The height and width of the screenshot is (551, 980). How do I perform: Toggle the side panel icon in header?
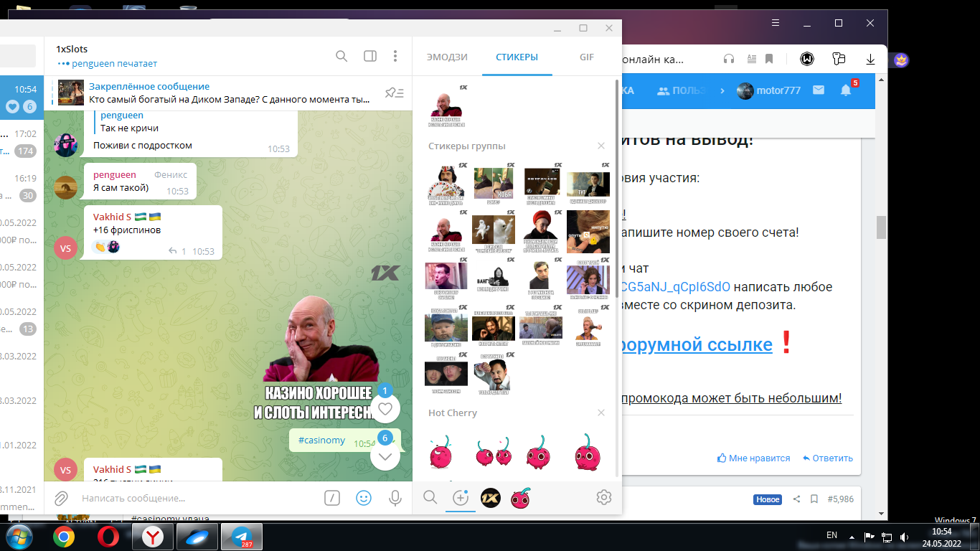pyautogui.click(x=370, y=56)
